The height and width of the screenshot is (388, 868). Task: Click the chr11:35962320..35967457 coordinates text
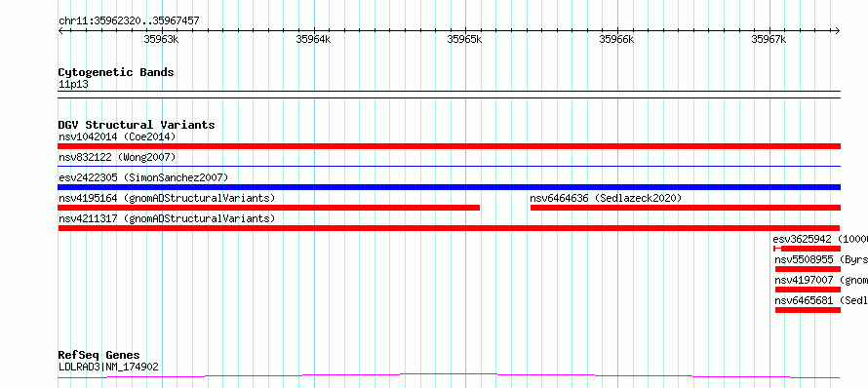(129, 21)
